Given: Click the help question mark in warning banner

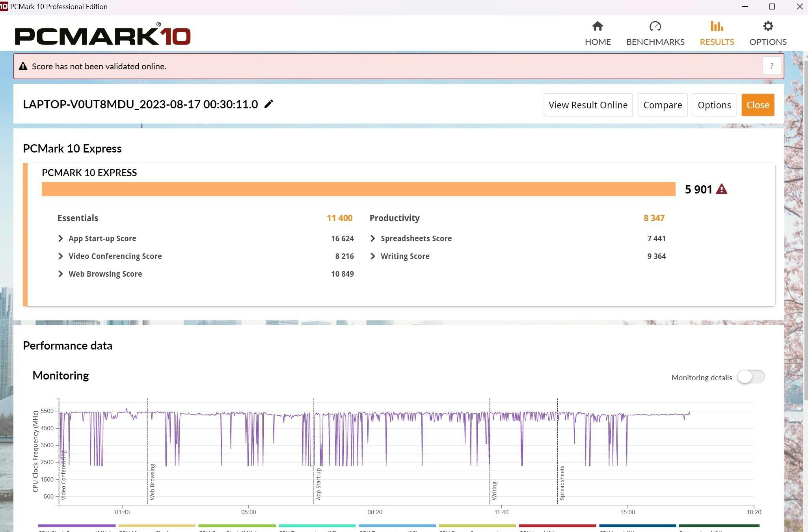Looking at the screenshot, I should coord(772,66).
